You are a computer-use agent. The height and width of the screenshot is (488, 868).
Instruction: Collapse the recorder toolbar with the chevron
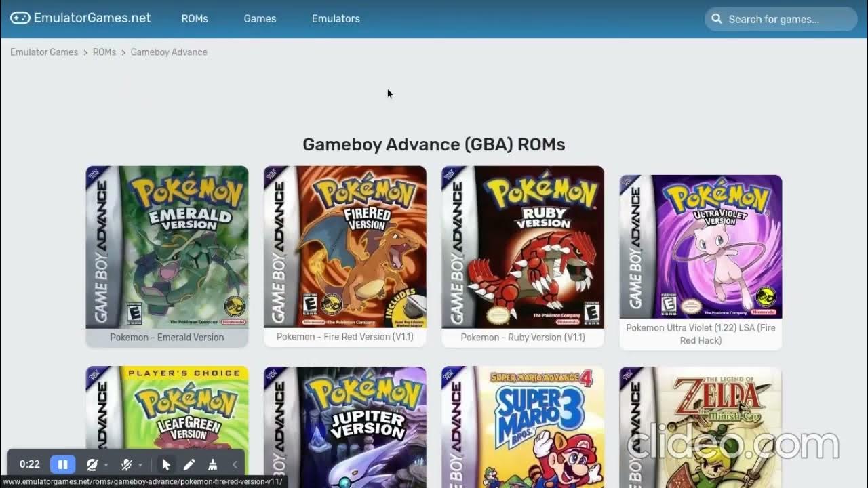tap(235, 464)
